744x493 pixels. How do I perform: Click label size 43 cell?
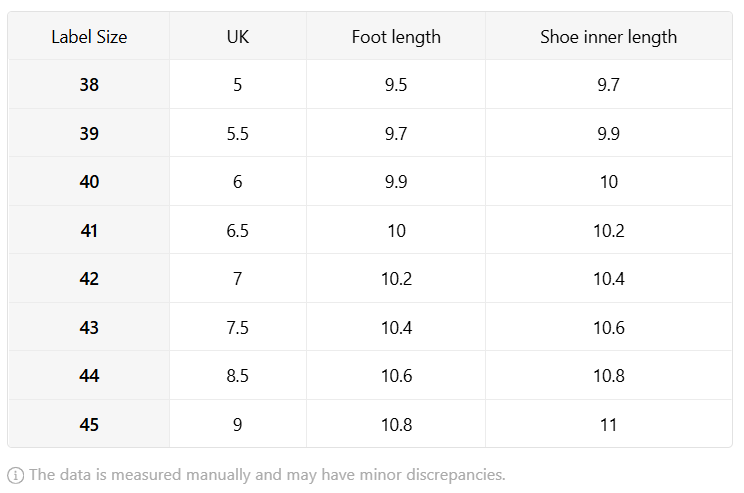(89, 327)
